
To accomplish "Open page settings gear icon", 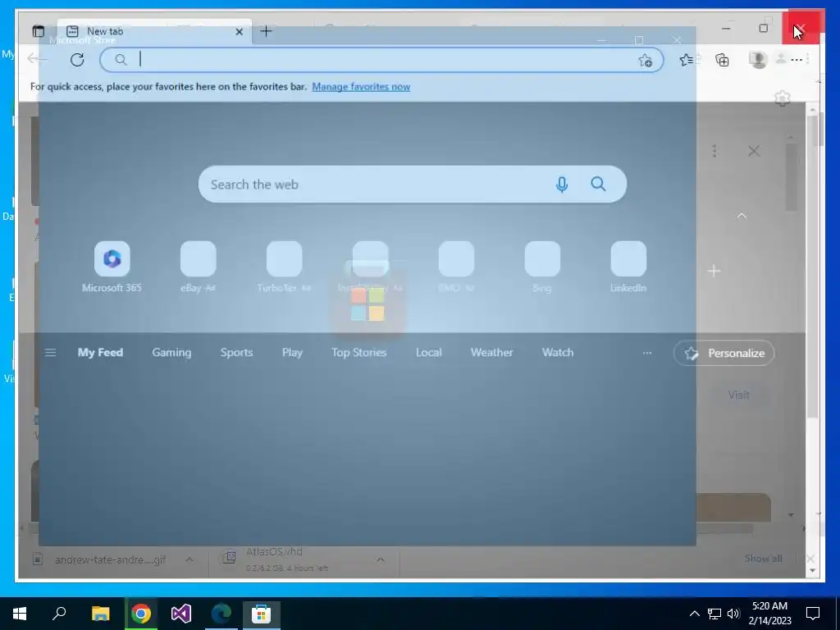I will pos(782,98).
